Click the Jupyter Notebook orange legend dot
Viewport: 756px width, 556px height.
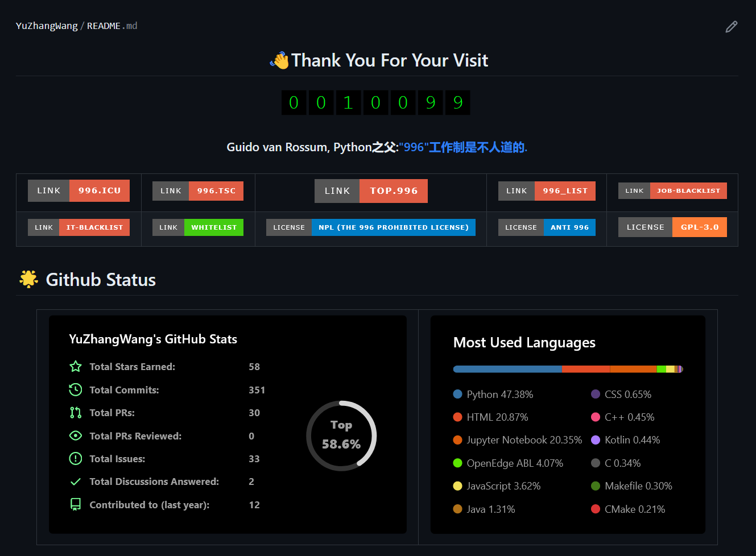pyautogui.click(x=457, y=440)
